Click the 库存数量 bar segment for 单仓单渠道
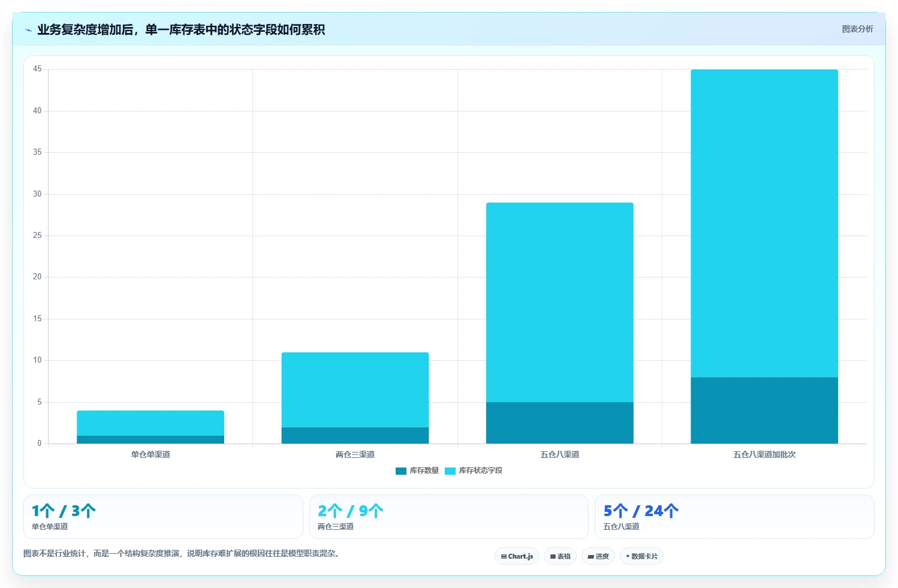The width and height of the screenshot is (898, 588). pyautogui.click(x=150, y=439)
